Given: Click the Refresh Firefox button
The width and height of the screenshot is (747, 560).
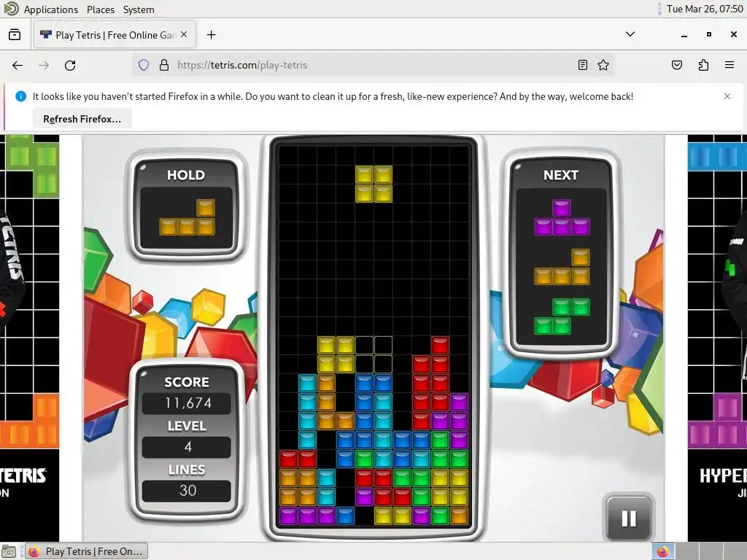Looking at the screenshot, I should 82,119.
